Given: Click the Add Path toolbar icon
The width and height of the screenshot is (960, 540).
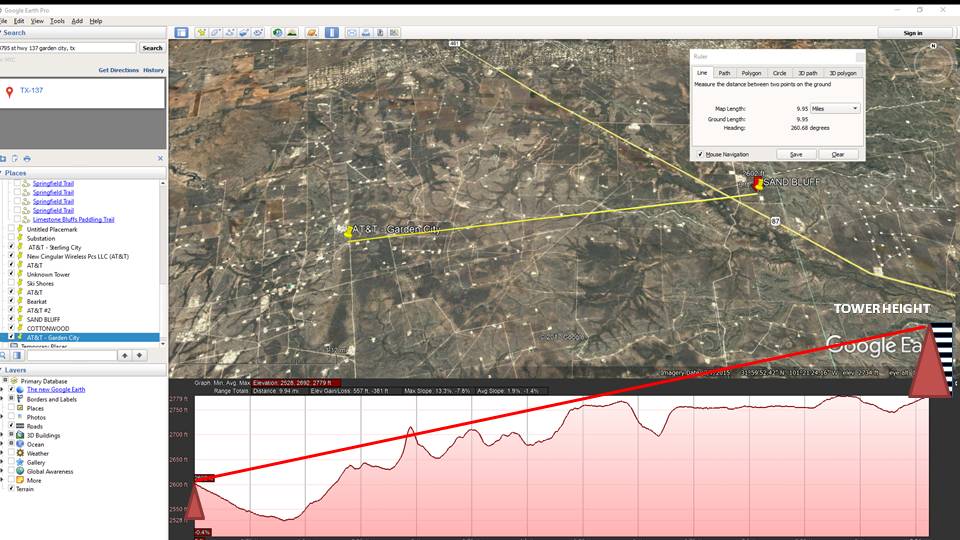Looking at the screenshot, I should coord(230,32).
